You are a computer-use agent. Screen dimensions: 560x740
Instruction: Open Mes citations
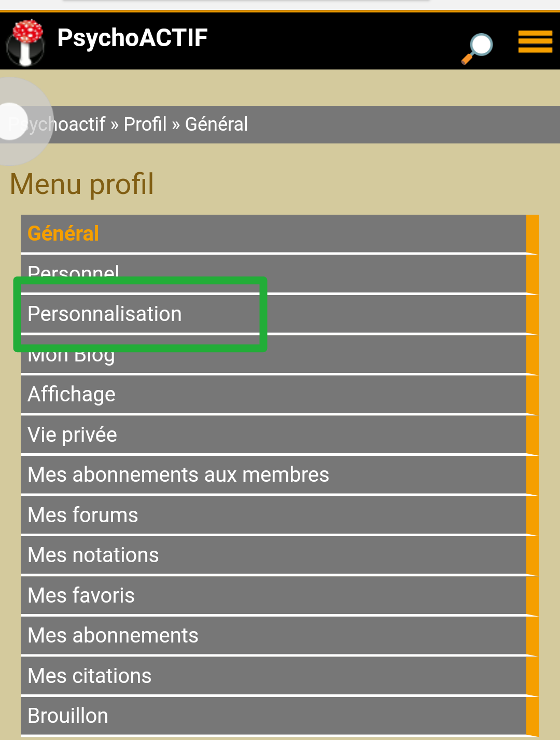[x=90, y=676]
